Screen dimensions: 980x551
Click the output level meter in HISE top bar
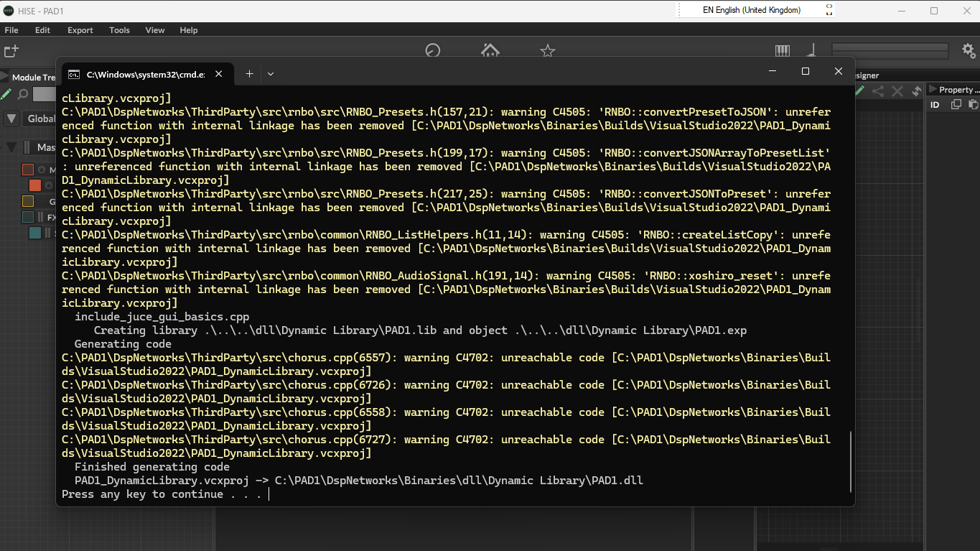click(x=890, y=50)
